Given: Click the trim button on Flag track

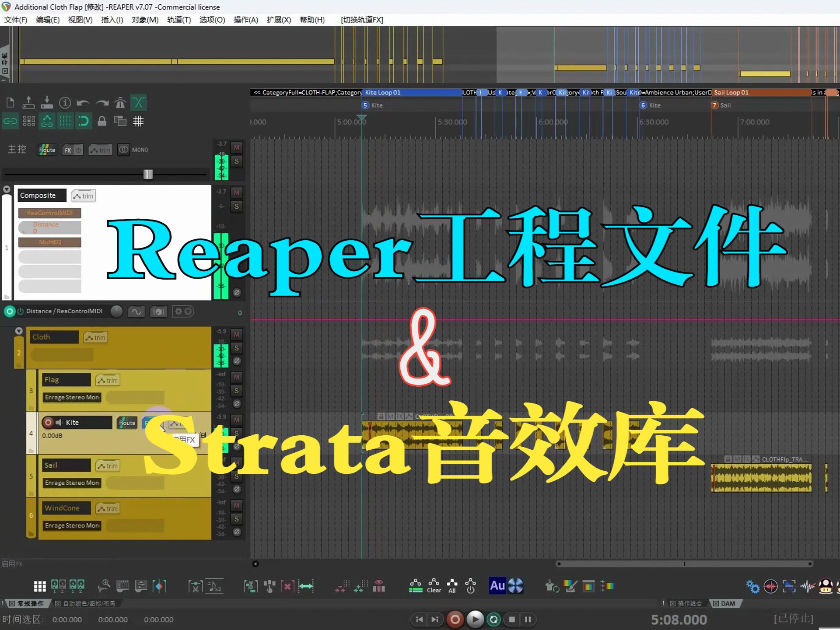Looking at the screenshot, I should click(107, 380).
